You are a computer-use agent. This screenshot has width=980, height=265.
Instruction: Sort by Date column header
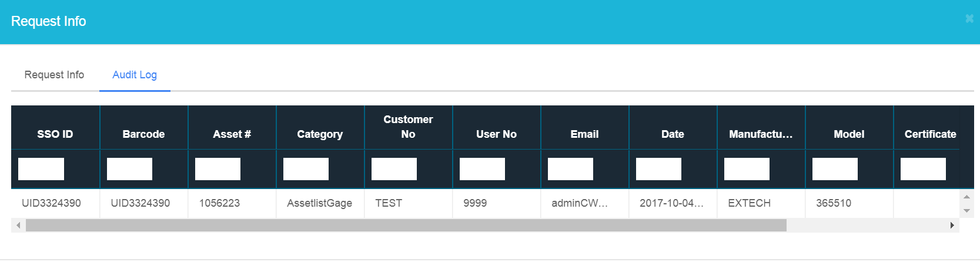click(673, 134)
